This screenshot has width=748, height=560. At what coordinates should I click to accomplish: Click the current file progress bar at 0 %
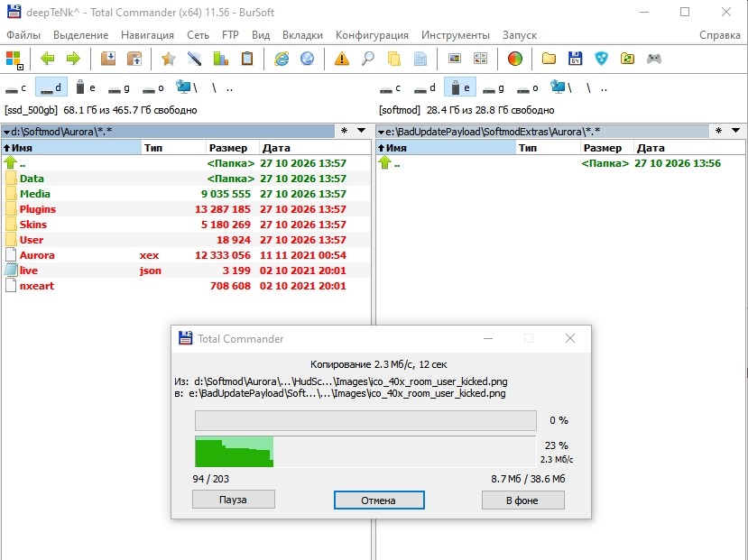pos(365,420)
